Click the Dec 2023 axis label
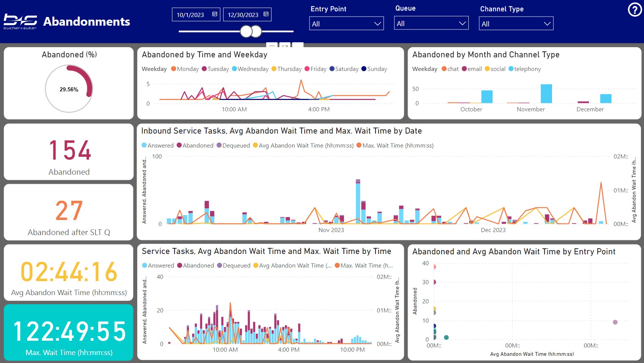The image size is (644, 363). 493,230
